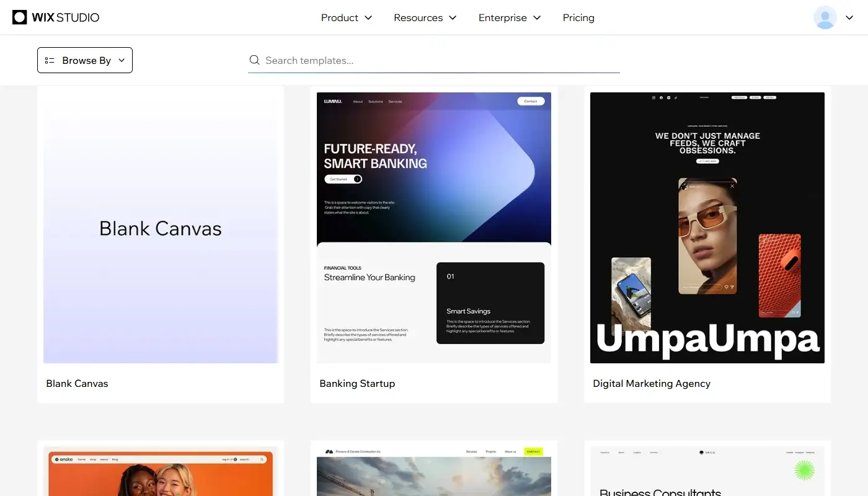This screenshot has height=496, width=868.
Task: Click the Browse By list icon
Action: coord(50,60)
